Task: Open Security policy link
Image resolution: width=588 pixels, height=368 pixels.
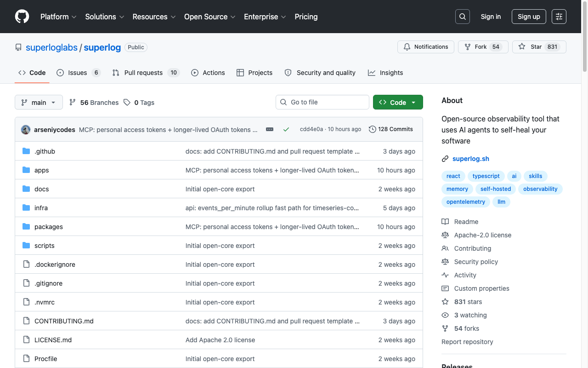Action: (470, 262)
